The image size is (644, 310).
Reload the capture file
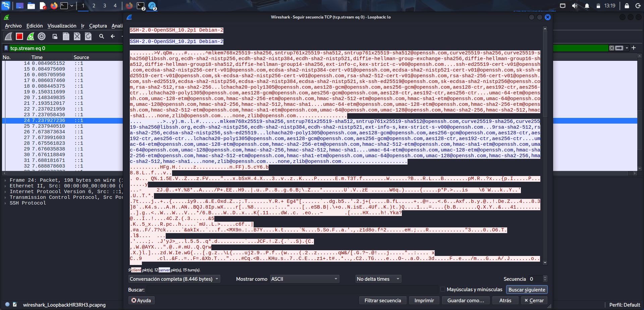click(88, 36)
